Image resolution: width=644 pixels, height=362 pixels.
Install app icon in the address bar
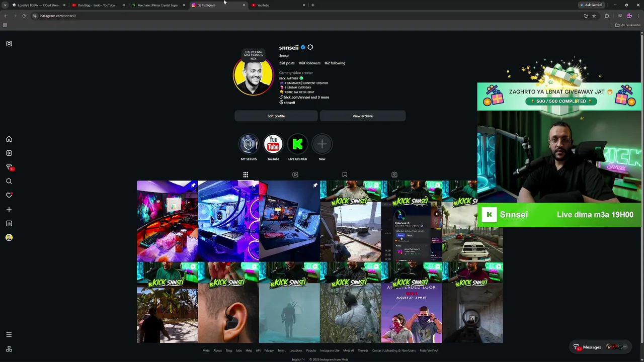(x=586, y=16)
